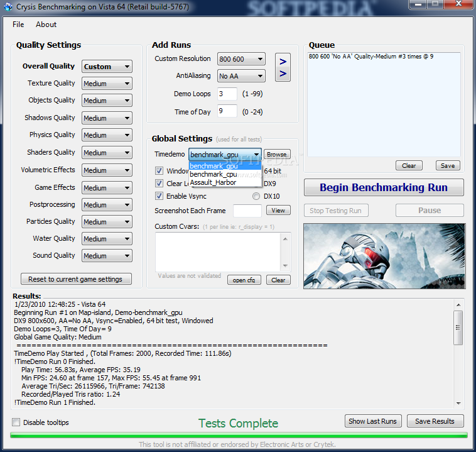Toggle the Clear Log checkbox
Image resolution: width=476 pixels, height=452 pixels.
coord(159,184)
